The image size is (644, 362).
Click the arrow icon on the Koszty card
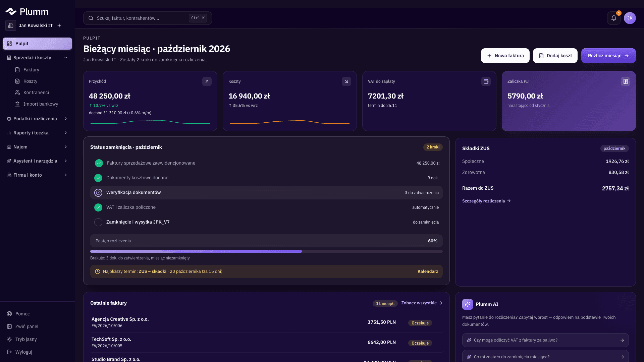(x=346, y=81)
